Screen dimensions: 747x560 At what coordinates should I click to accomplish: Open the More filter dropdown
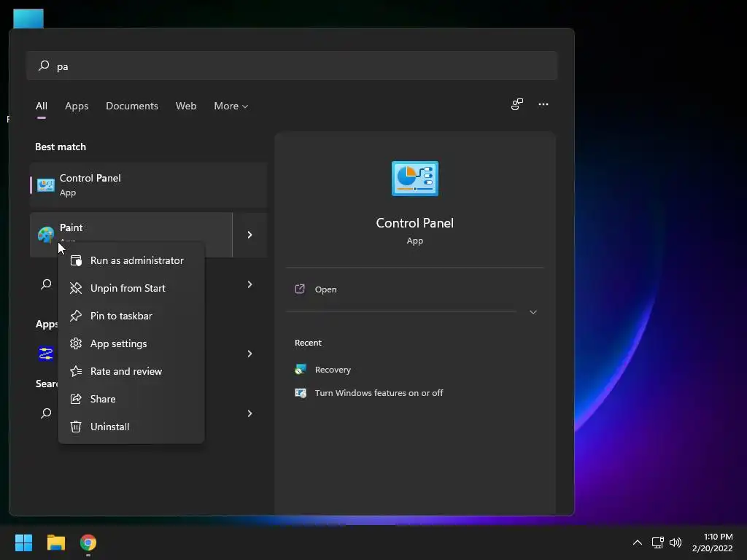231,106
